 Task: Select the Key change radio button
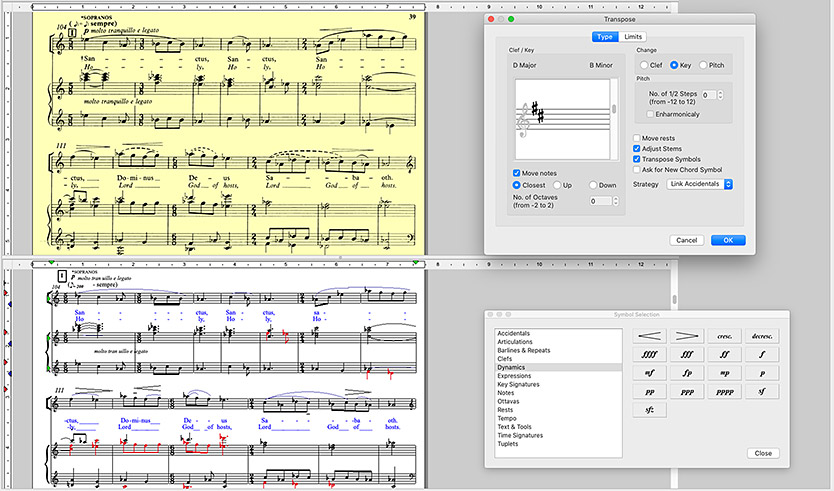pyautogui.click(x=674, y=65)
